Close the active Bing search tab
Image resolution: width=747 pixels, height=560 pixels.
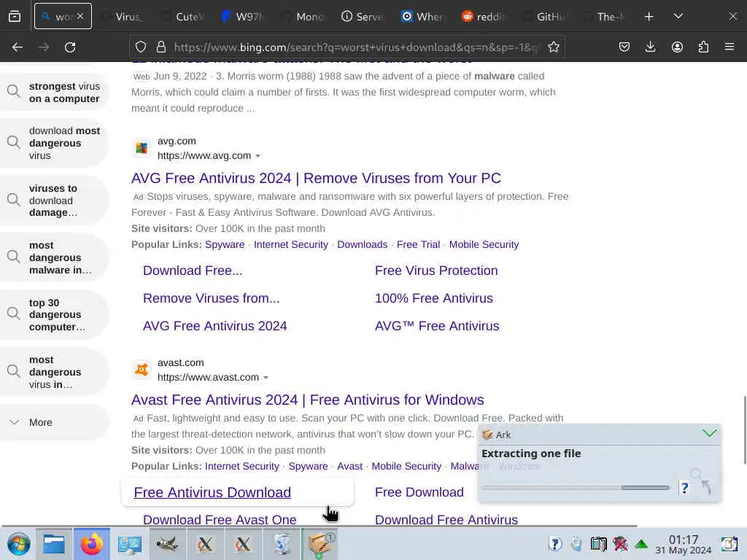[x=80, y=17]
